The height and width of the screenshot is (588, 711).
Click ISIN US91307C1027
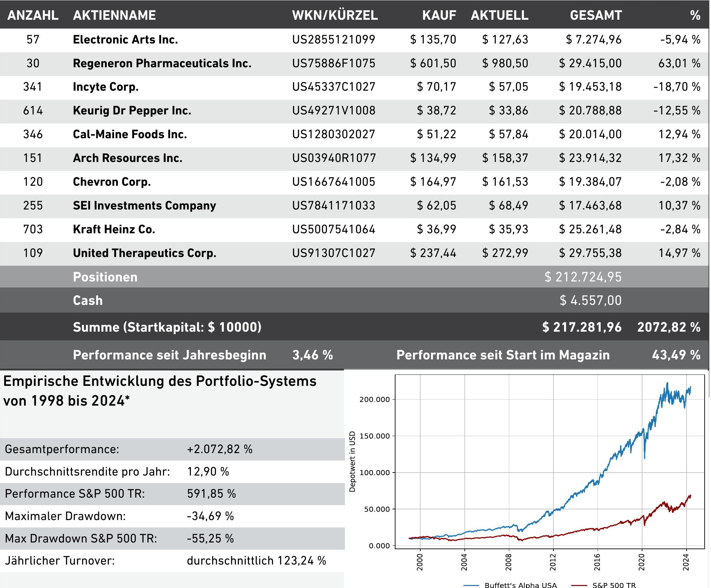[334, 253]
